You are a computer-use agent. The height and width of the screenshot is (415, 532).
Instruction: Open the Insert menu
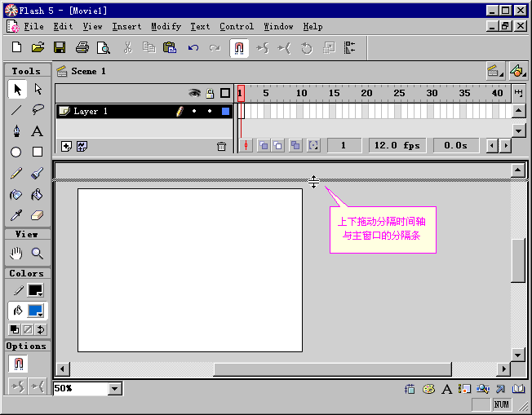tap(126, 26)
